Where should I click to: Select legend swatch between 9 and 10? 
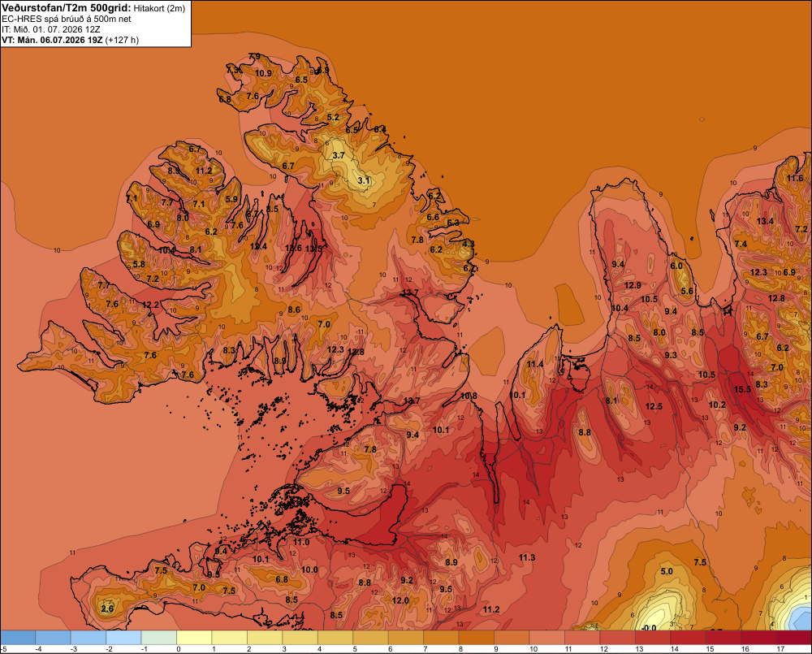pos(512,638)
